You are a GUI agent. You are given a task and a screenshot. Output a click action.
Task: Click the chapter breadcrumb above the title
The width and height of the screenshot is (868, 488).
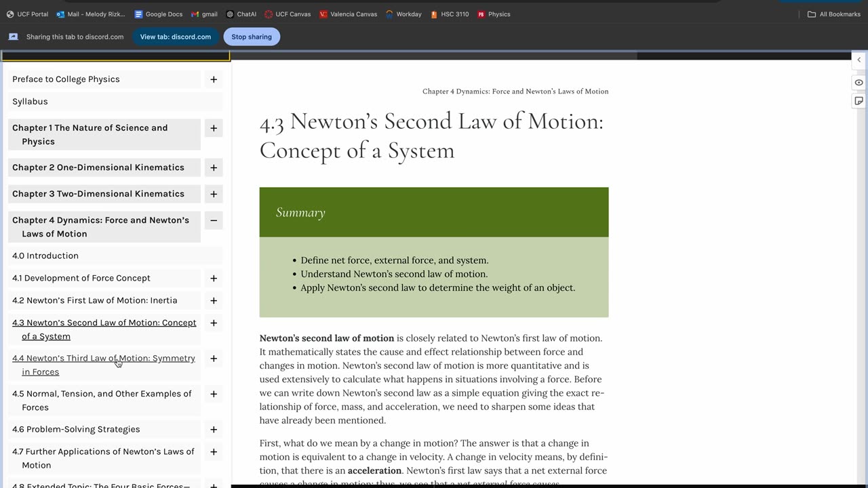point(515,91)
